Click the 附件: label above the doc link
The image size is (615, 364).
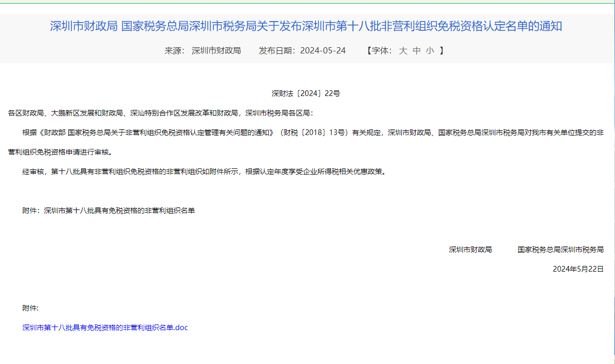[x=31, y=308]
